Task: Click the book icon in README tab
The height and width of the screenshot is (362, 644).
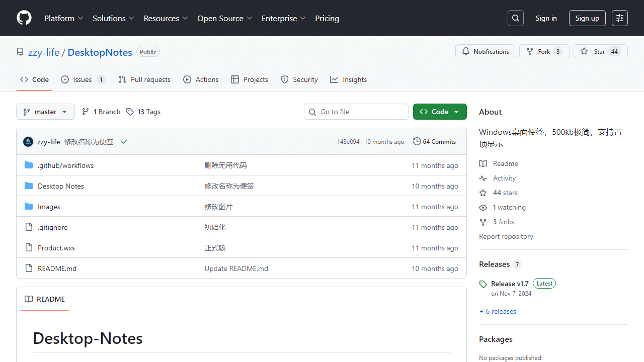Action: coord(29,299)
